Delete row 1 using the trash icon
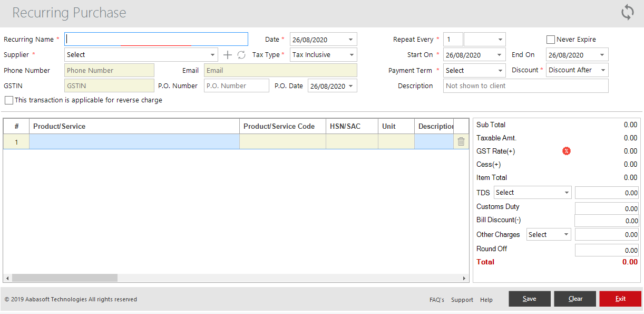Image resolution: width=644 pixels, height=314 pixels. coord(461,141)
